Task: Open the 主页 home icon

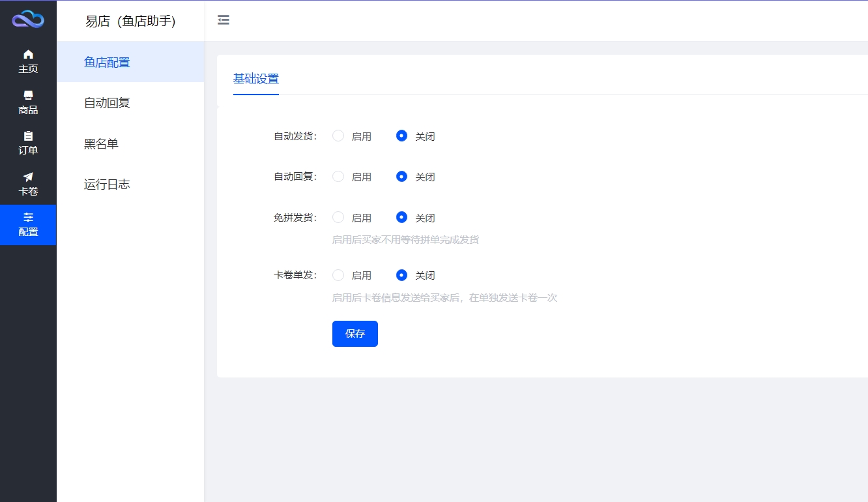Action: (x=28, y=54)
